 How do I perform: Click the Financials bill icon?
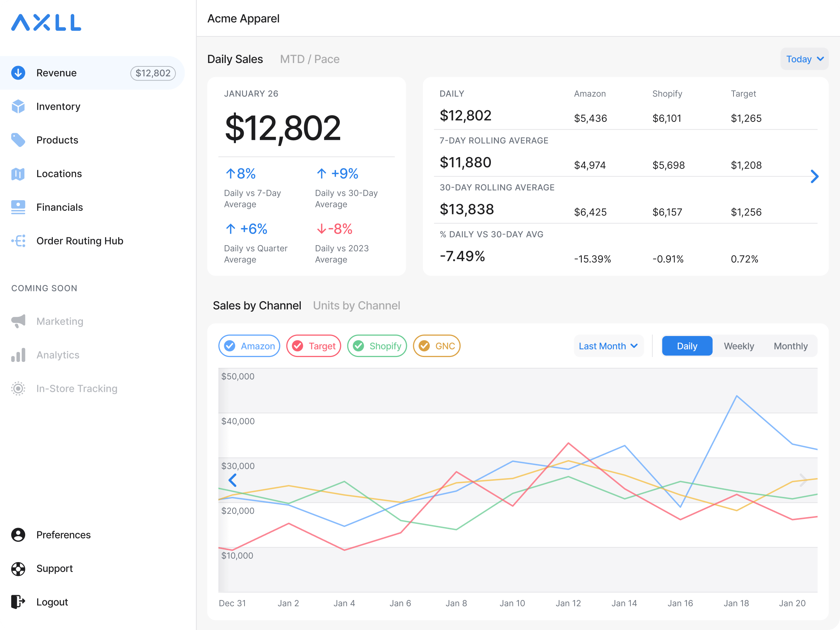(x=18, y=207)
